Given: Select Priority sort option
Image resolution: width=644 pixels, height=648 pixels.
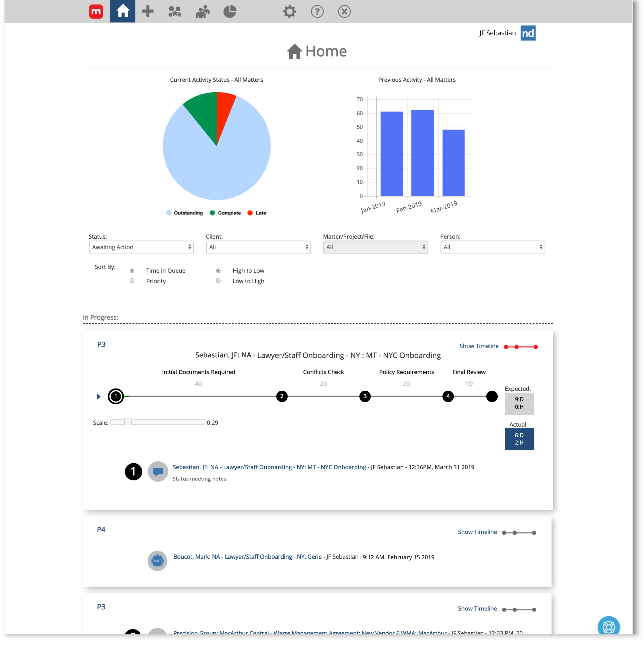Looking at the screenshot, I should [x=132, y=280].
